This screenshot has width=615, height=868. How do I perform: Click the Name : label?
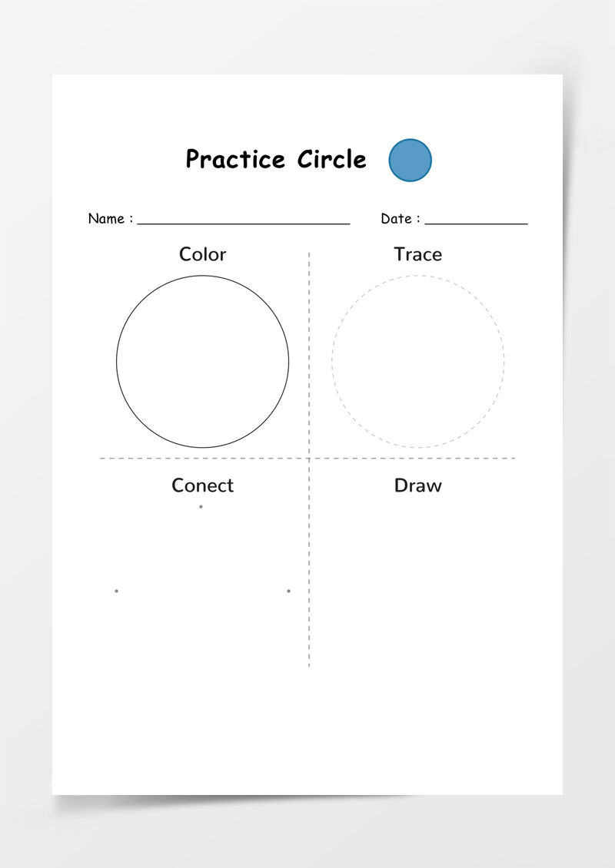click(111, 219)
